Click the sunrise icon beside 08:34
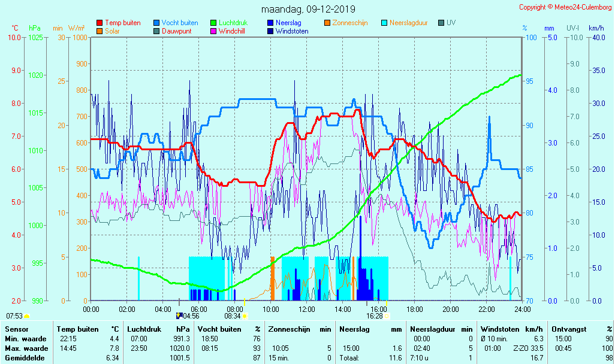This screenshot has width=615, height=364. point(245,316)
